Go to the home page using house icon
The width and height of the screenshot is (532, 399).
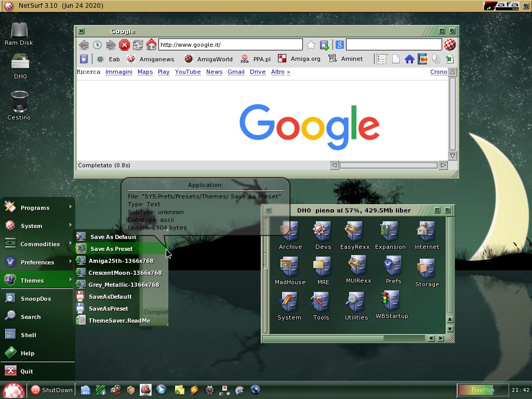pyautogui.click(x=151, y=45)
